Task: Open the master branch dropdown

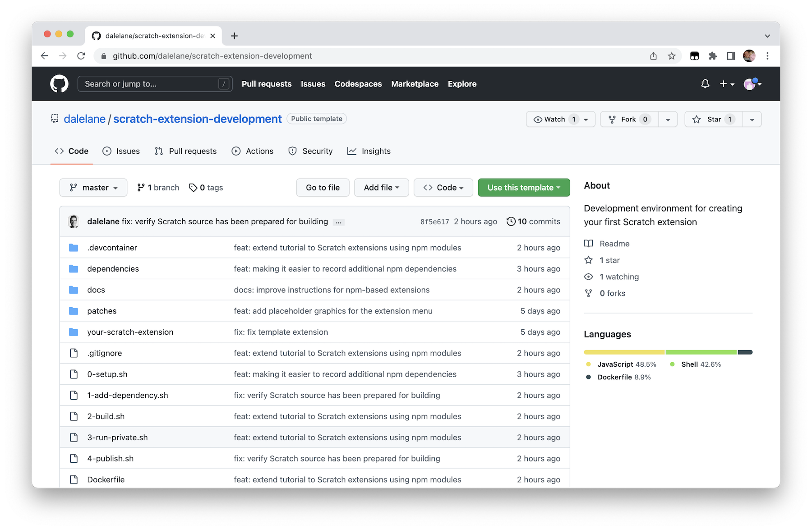Action: 93,188
